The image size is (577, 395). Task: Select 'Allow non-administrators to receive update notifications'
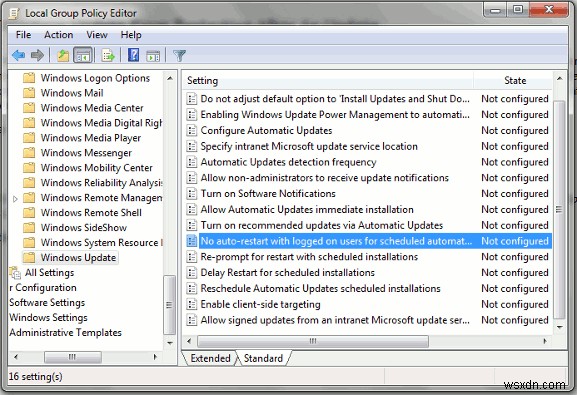pos(368,178)
